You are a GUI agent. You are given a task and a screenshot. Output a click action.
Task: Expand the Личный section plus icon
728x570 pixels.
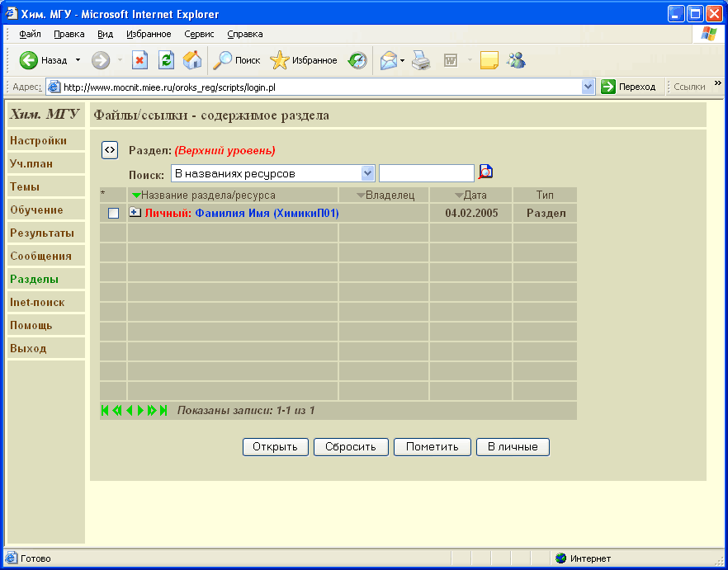pos(135,213)
